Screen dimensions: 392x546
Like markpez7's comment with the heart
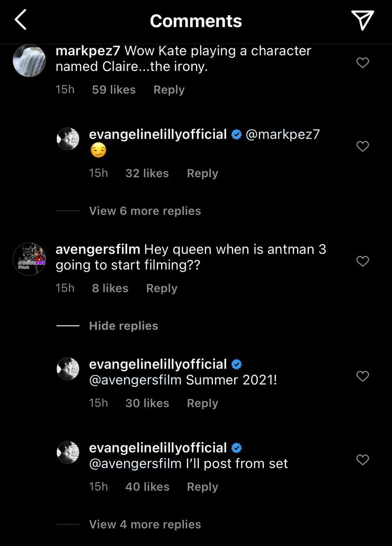tap(363, 62)
